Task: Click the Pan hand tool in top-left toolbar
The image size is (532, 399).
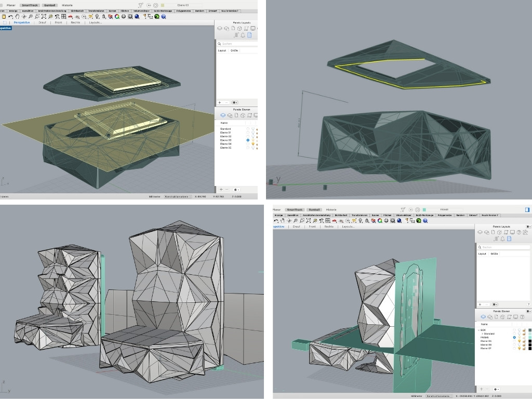Action: click(18, 16)
